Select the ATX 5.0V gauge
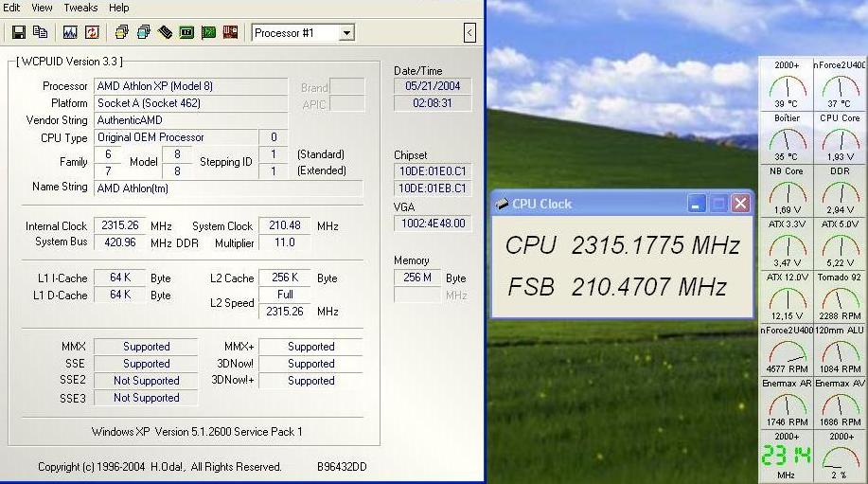 [840, 243]
